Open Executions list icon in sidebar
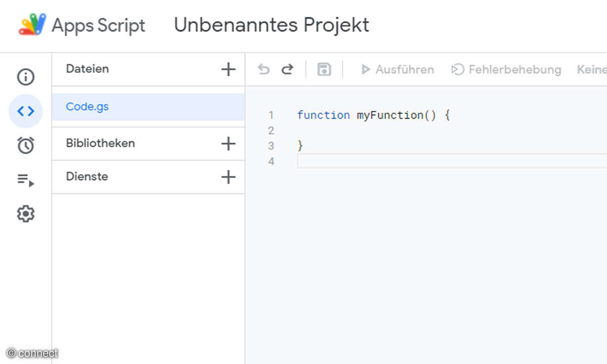 26,179
